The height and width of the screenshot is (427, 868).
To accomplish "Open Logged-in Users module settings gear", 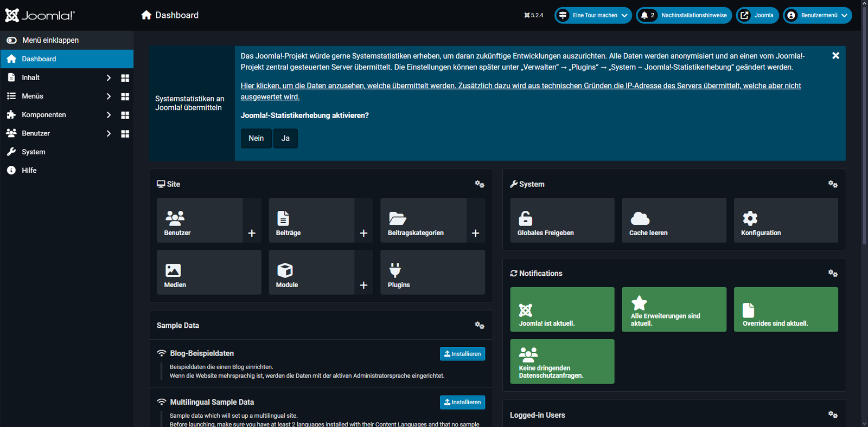I will click(x=833, y=415).
